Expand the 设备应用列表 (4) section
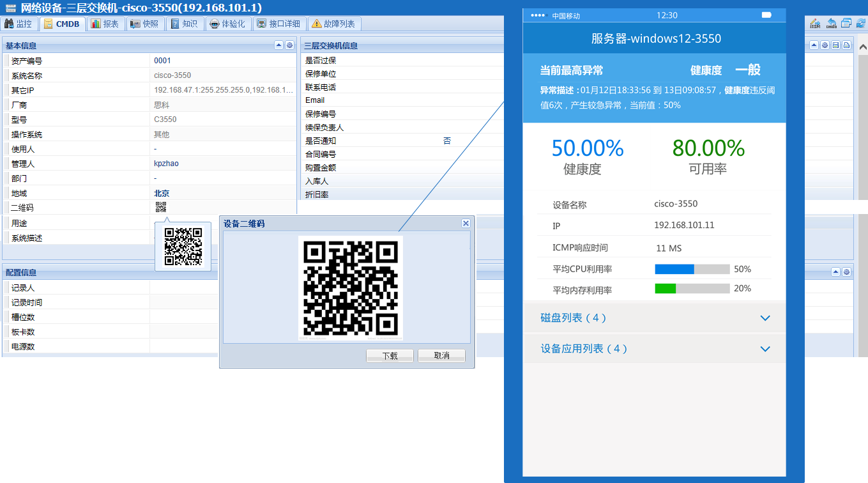Image resolution: width=868 pixels, height=483 pixels. (654, 348)
